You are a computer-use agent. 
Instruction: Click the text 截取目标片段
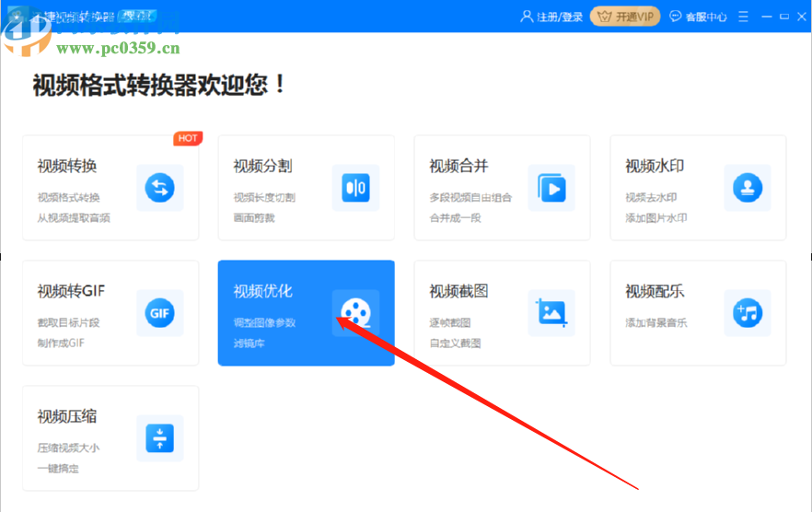[x=68, y=323]
